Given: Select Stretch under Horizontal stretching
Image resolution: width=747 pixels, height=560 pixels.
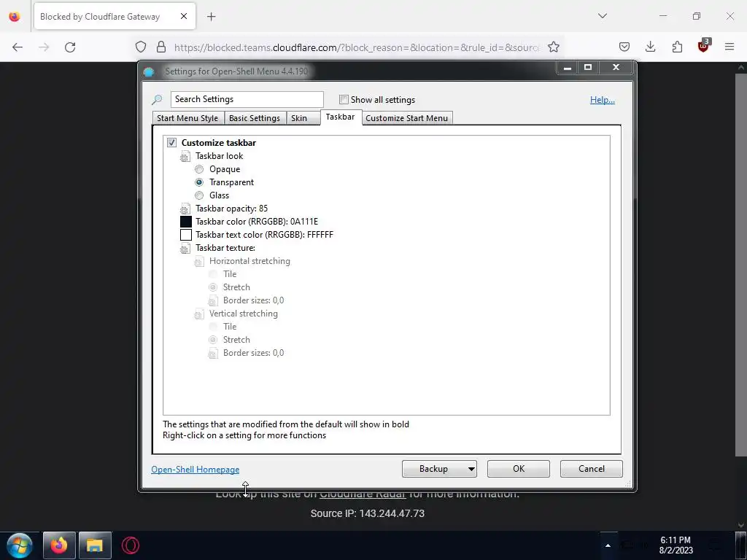Looking at the screenshot, I should coord(213,287).
